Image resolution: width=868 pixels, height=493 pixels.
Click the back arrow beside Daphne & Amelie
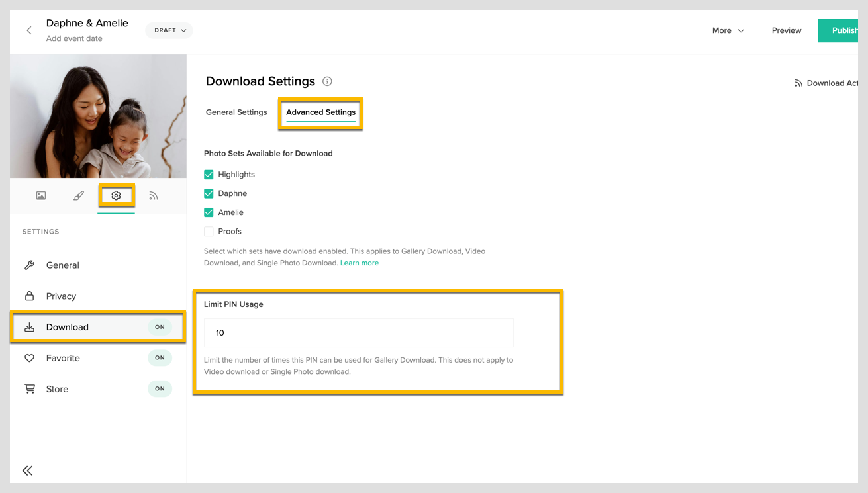[x=28, y=30]
